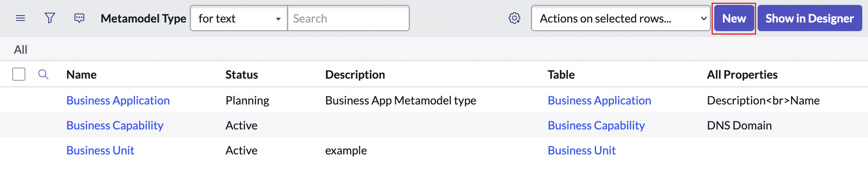Open Business Unit link in Table column
The image size is (868, 186).
[x=581, y=150]
